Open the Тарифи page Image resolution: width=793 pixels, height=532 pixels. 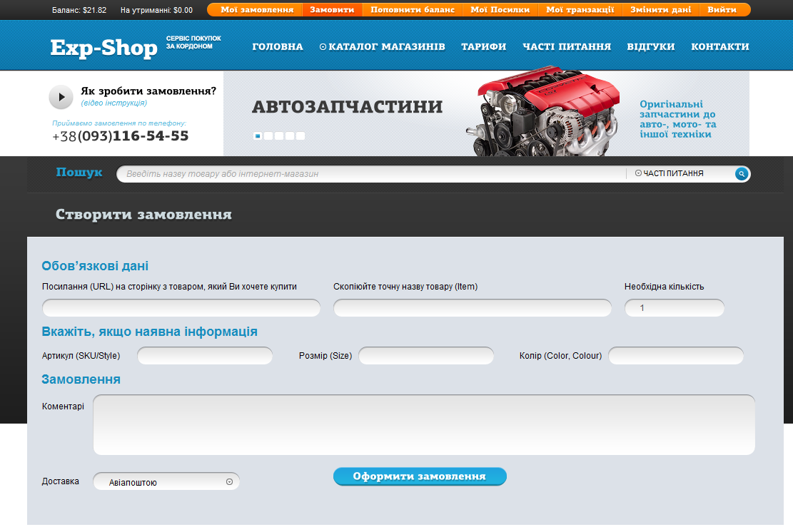tap(483, 46)
